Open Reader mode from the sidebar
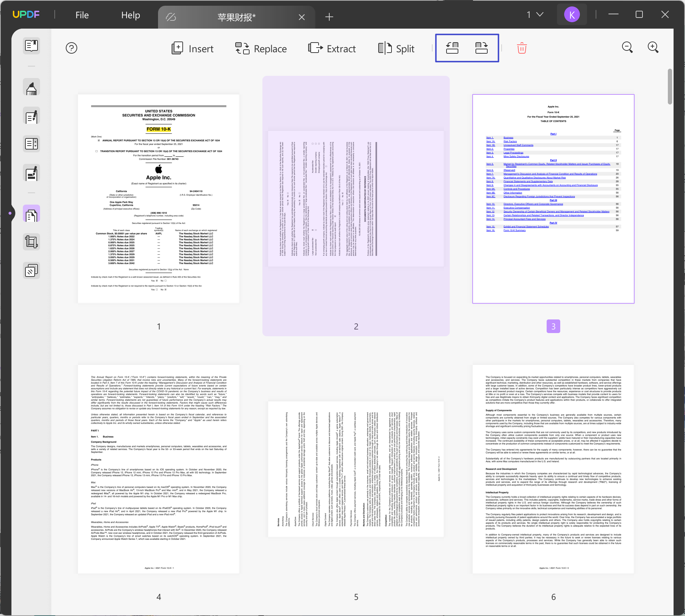Screen dimensions: 685x616 point(31,46)
